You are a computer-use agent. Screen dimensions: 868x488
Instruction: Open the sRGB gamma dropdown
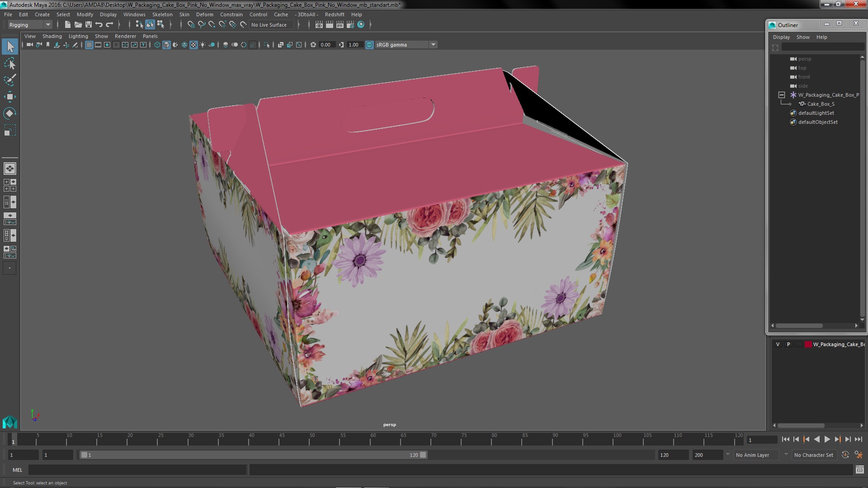[x=433, y=45]
